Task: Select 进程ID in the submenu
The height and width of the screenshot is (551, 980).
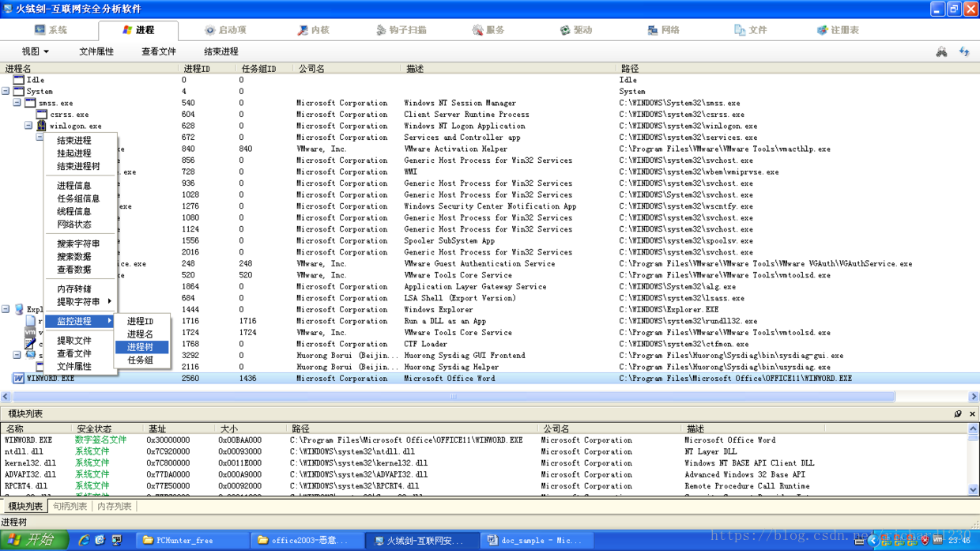Action: coord(141,321)
